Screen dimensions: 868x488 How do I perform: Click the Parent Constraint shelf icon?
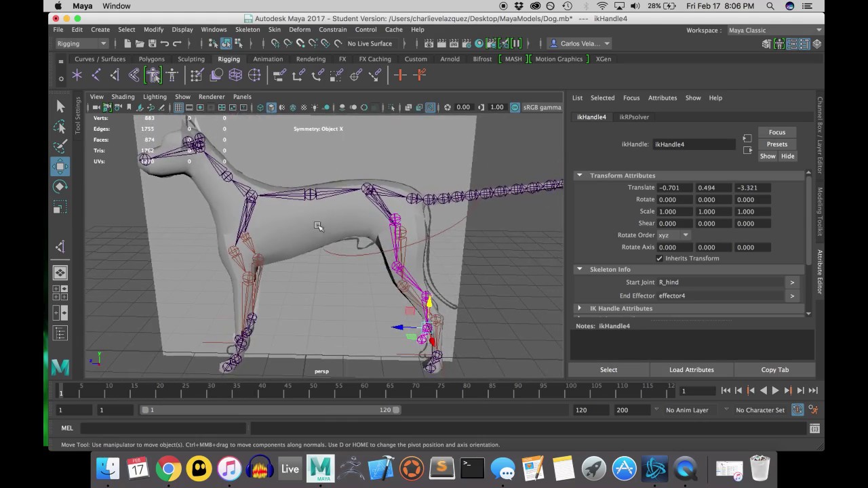[279, 75]
